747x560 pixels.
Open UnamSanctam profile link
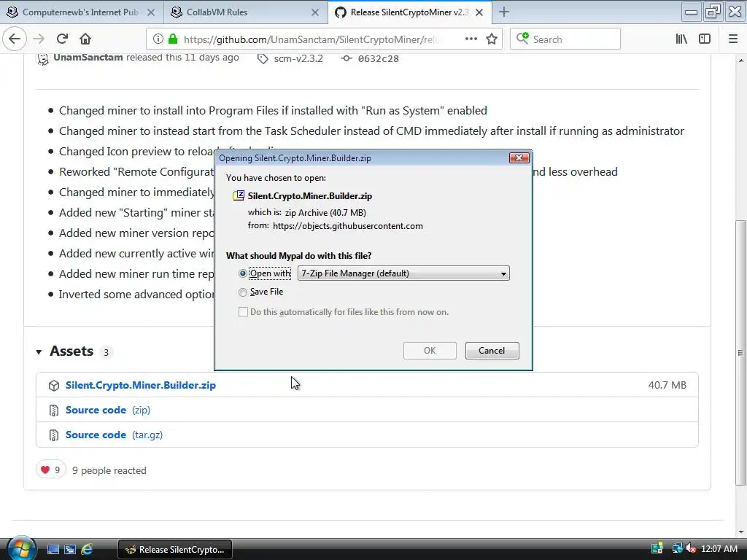[x=88, y=57]
